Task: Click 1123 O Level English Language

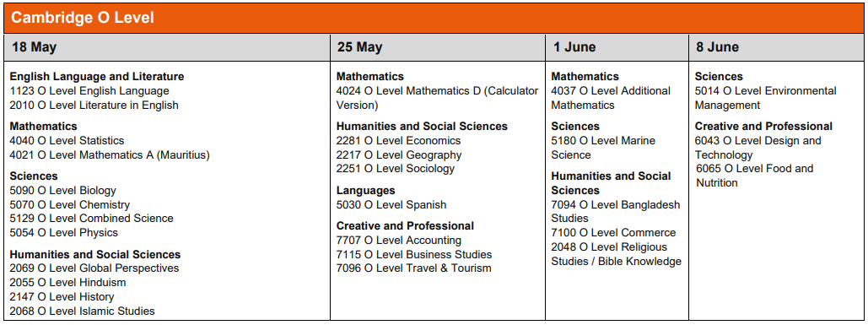Action: [x=89, y=91]
